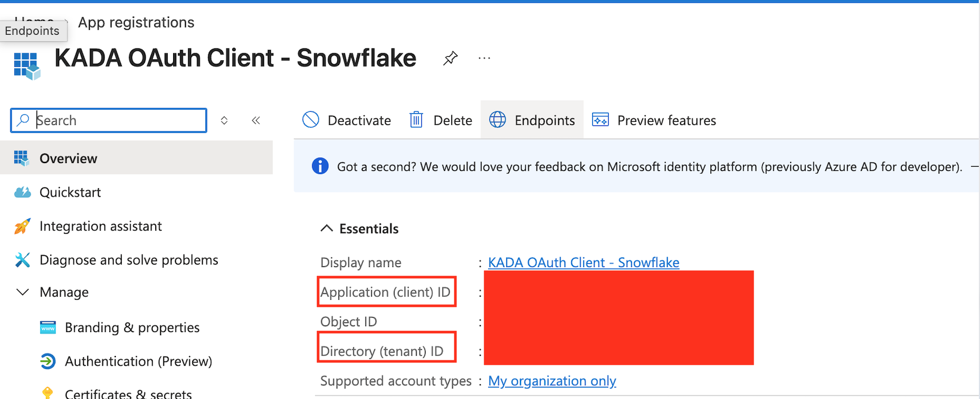
Task: Collapse the Manage section
Action: [x=23, y=292]
